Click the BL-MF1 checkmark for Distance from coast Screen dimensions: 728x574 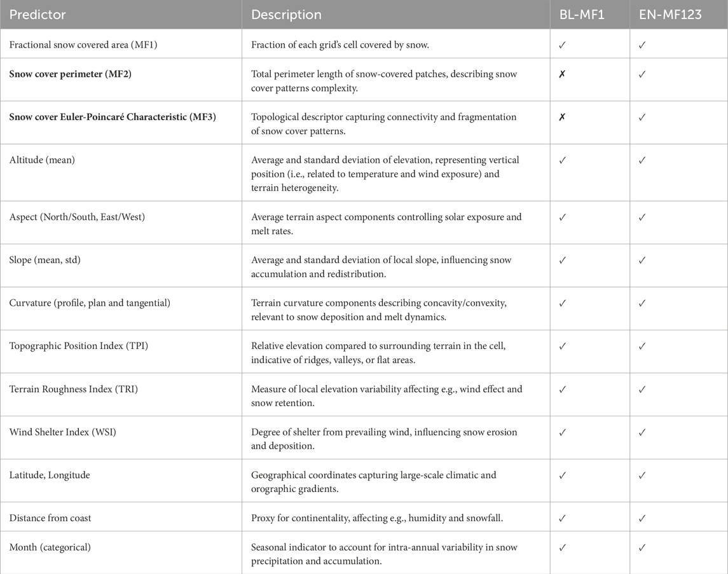(x=563, y=518)
